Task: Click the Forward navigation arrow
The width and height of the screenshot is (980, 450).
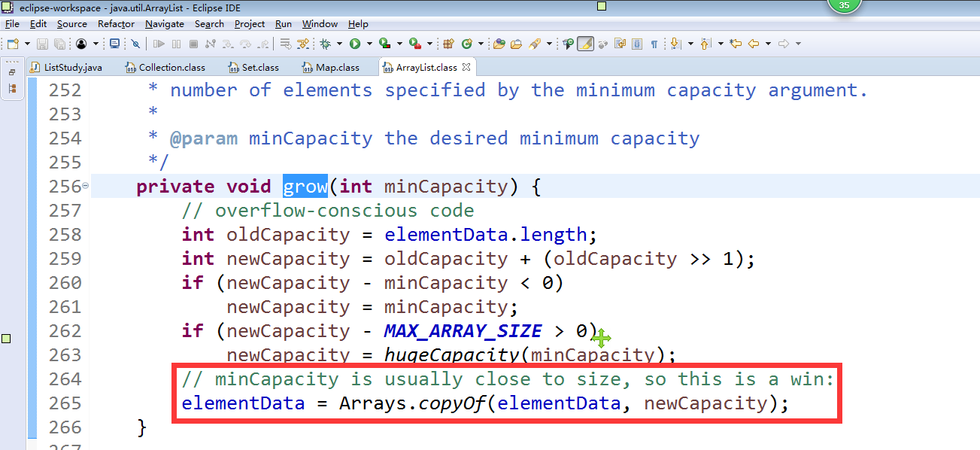Action: (x=783, y=44)
